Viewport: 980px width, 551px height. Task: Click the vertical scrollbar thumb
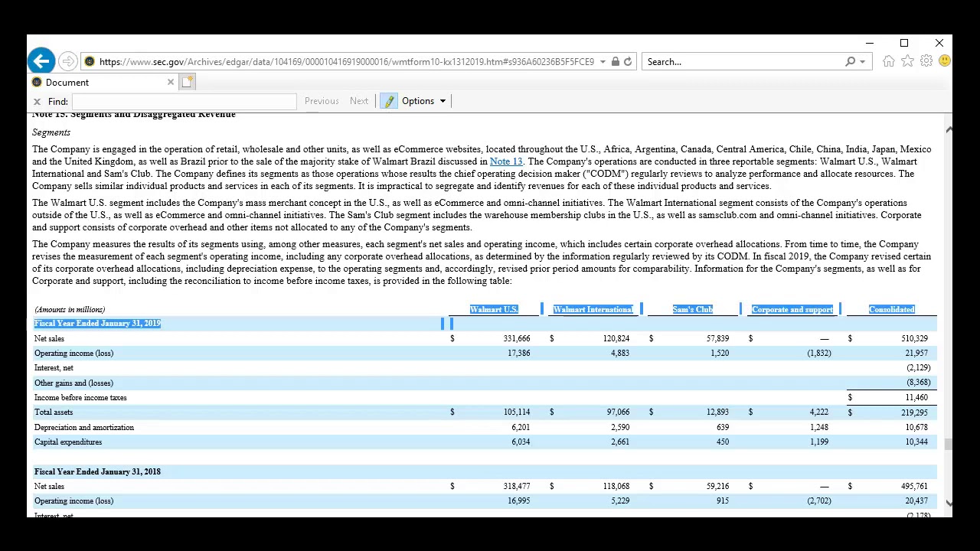[x=949, y=445]
